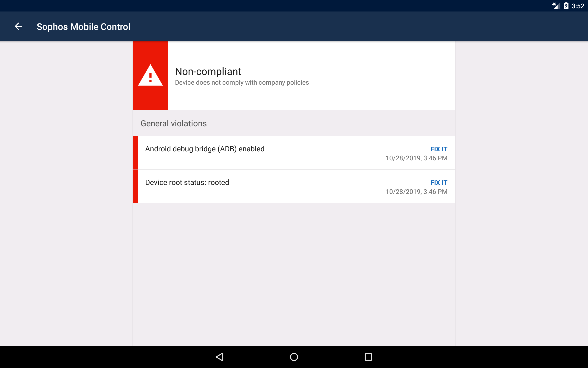The height and width of the screenshot is (368, 588).
Task: Tap the Android Back navigation button
Action: pyautogui.click(x=220, y=357)
